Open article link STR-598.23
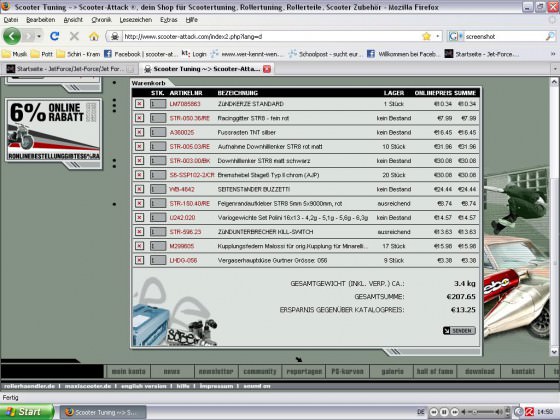 pos(185,232)
